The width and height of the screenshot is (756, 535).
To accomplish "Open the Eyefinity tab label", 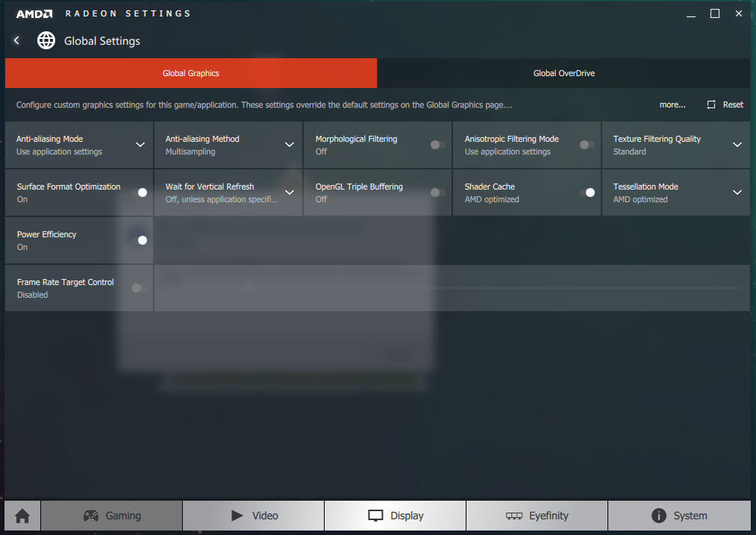I will [549, 516].
